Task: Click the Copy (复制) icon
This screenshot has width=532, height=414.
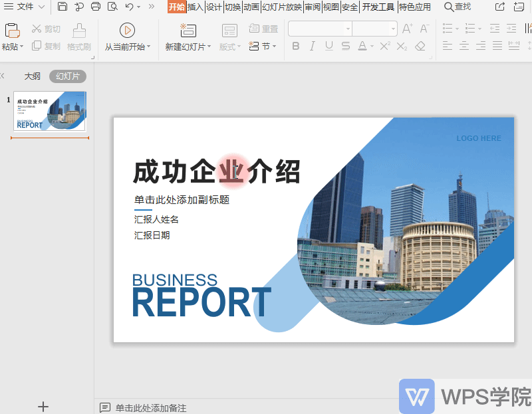Action: (37, 45)
